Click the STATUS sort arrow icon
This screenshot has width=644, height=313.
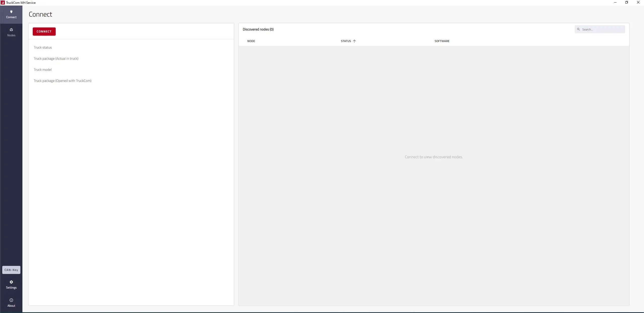(354, 41)
